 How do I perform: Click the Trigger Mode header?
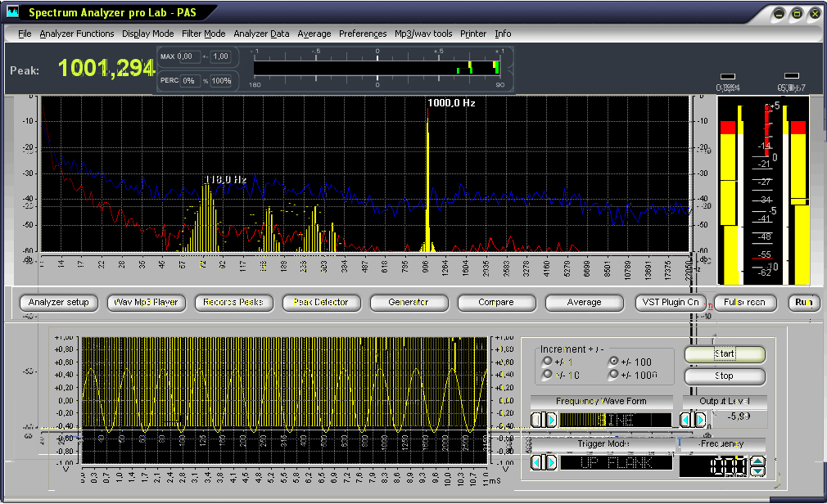click(603, 444)
